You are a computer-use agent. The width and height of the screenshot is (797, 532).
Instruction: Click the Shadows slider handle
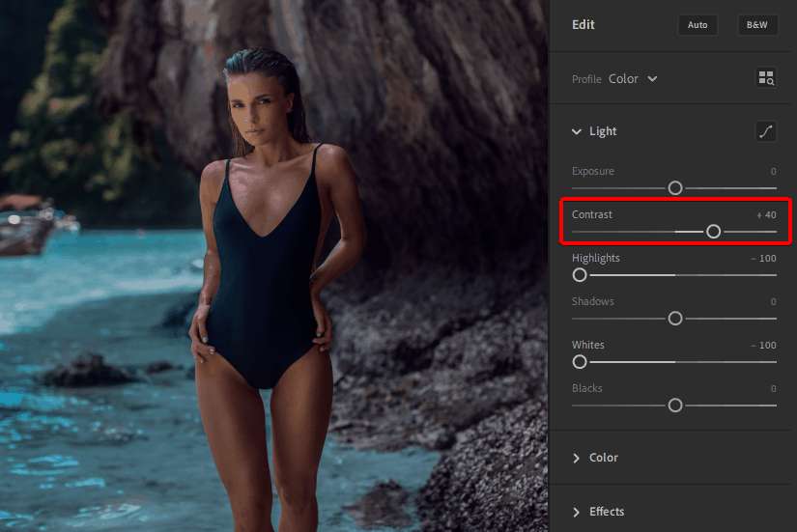tap(675, 319)
